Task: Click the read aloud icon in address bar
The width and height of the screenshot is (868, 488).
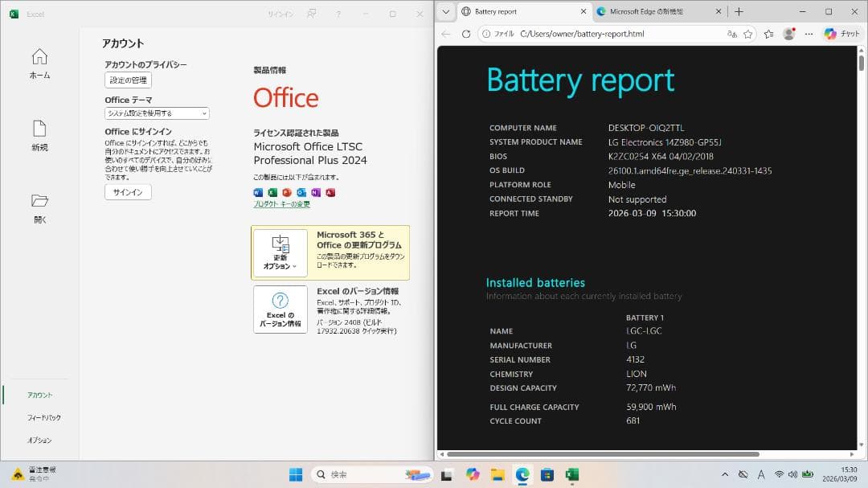Action: 732,34
